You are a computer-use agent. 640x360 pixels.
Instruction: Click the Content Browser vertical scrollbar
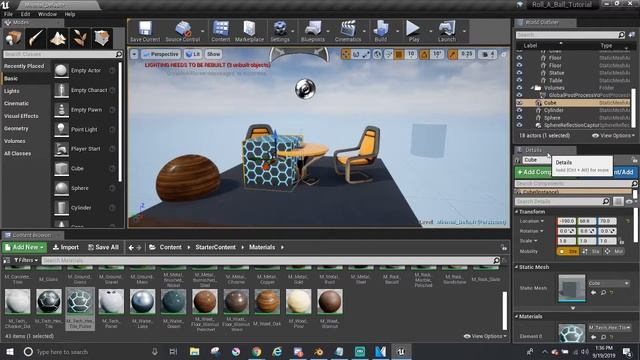[x=504, y=311]
